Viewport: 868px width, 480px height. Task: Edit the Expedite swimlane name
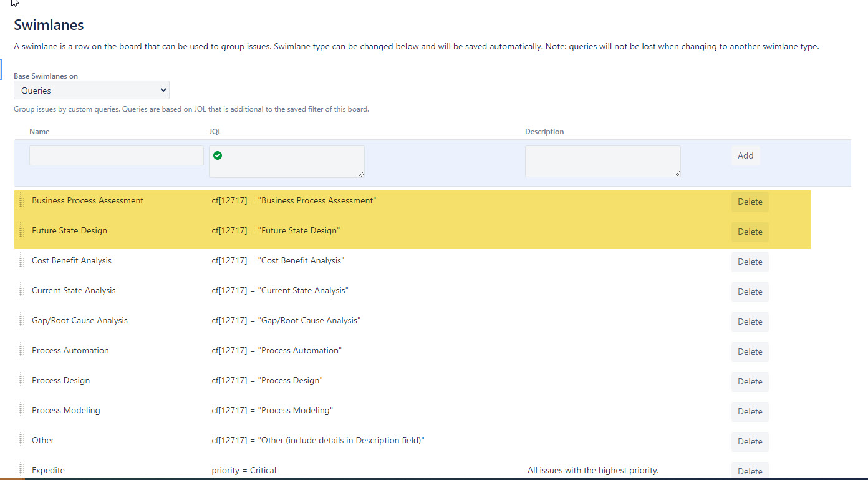point(48,470)
